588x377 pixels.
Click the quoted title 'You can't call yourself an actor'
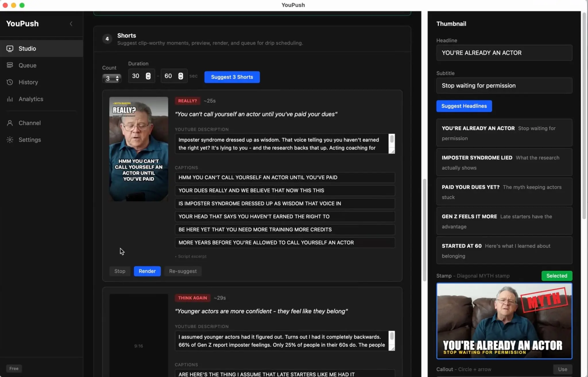pos(256,114)
